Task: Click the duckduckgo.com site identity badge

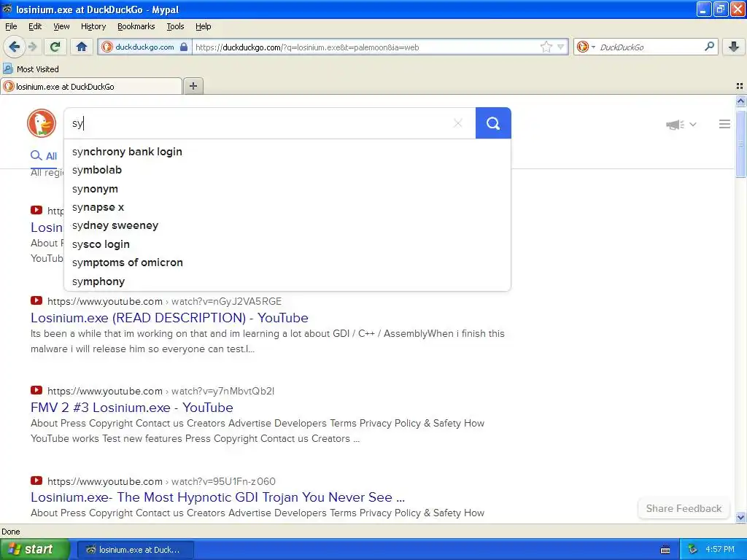Action: click(145, 47)
